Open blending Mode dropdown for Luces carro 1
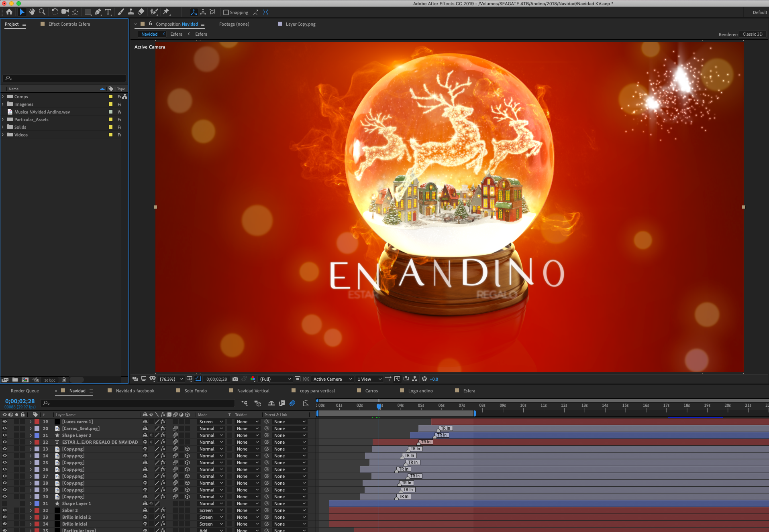The image size is (769, 532). coord(211,422)
